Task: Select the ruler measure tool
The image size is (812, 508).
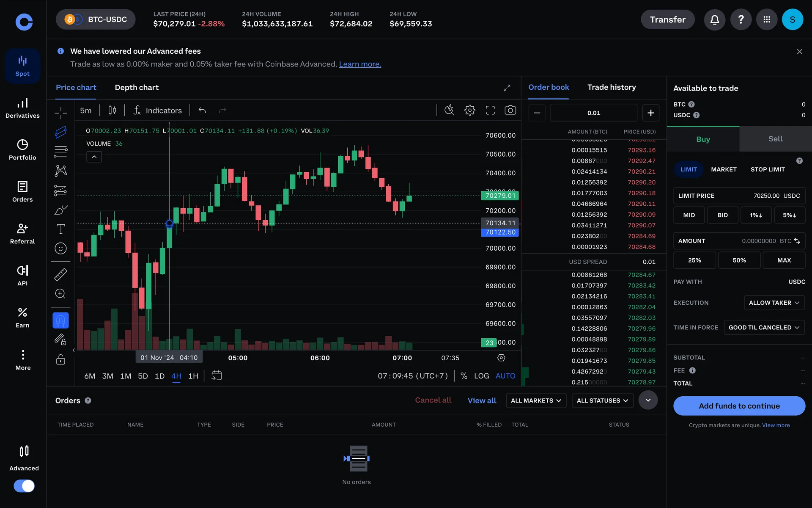Action: [60, 275]
